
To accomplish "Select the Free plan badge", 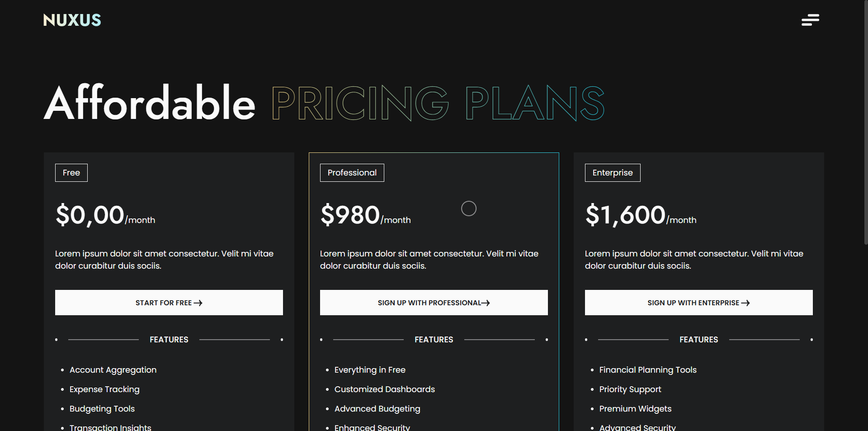I will [x=71, y=173].
